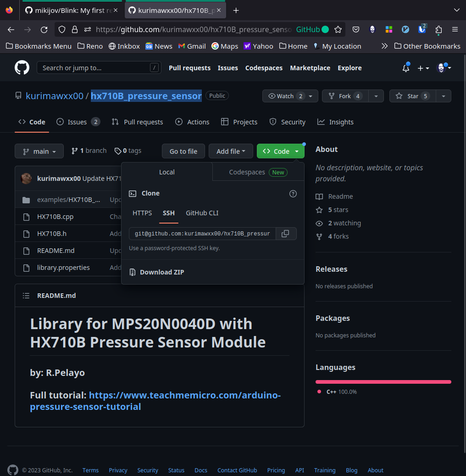Viewport: 466px width, 476px height.
Task: Open the library.properties file
Action: click(x=63, y=268)
